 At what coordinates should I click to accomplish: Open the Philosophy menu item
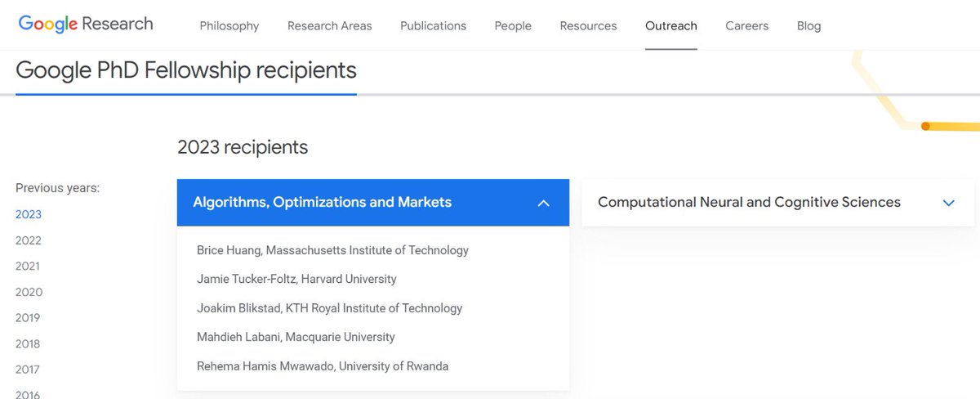tap(229, 25)
